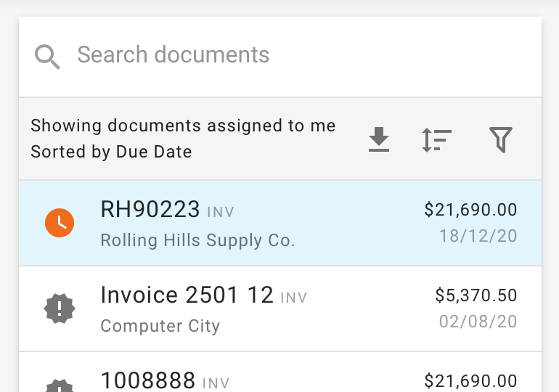Click the search magnifier icon
The height and width of the screenshot is (392, 559).
(47, 57)
